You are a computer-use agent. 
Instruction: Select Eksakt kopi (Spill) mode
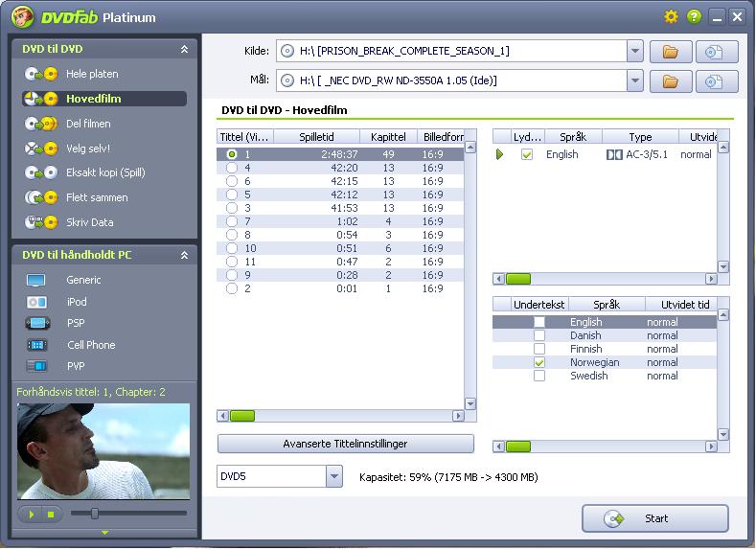pos(105,172)
